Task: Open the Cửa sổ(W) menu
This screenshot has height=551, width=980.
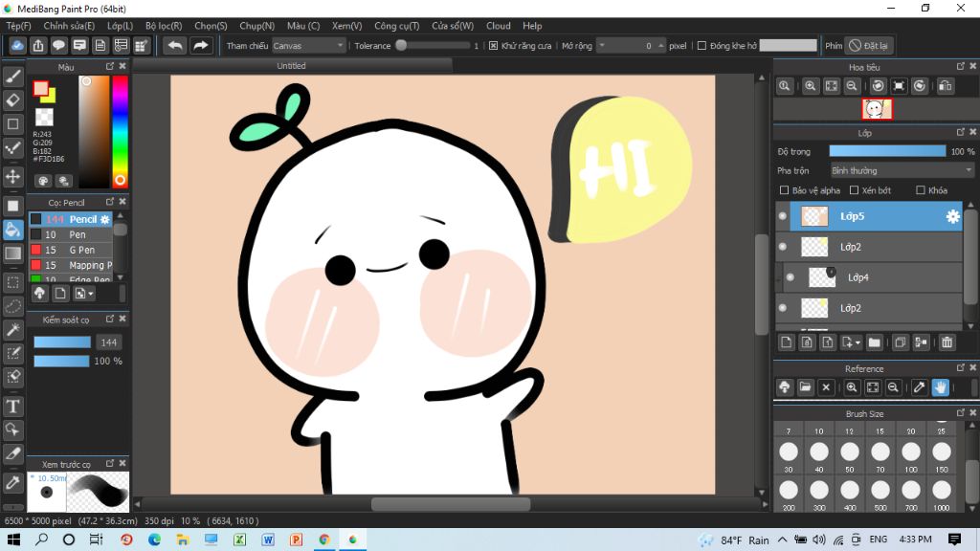Action: [x=453, y=26]
